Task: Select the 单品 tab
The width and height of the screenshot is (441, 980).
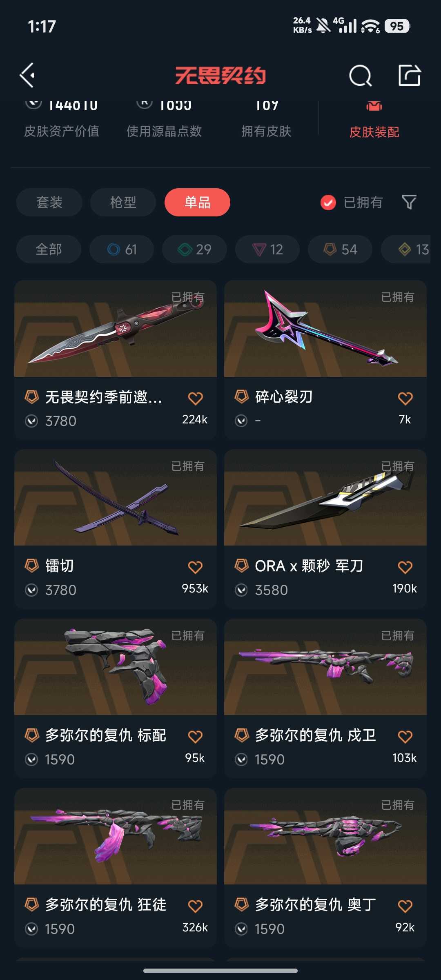Action: (x=197, y=202)
